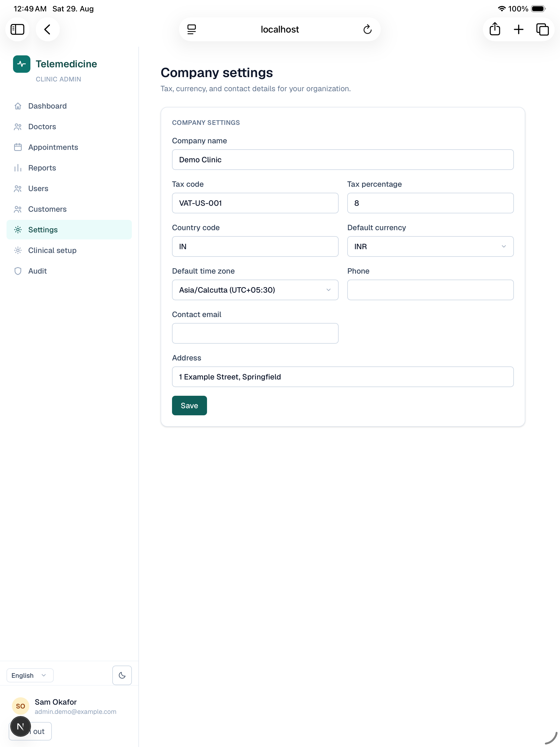Click the Dashboard home icon
This screenshot has height=747, width=560.
coord(18,106)
